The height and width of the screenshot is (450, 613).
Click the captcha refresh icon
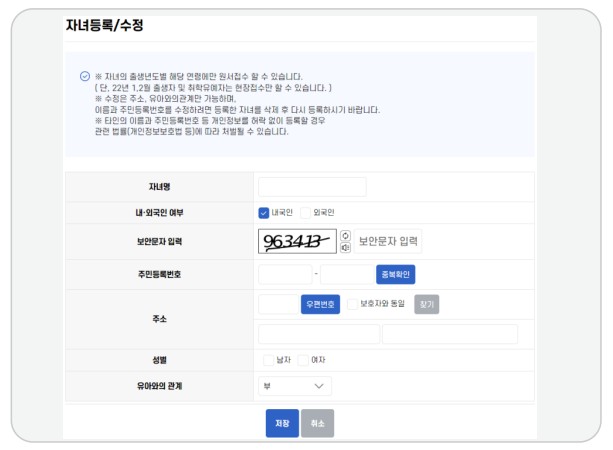point(345,235)
